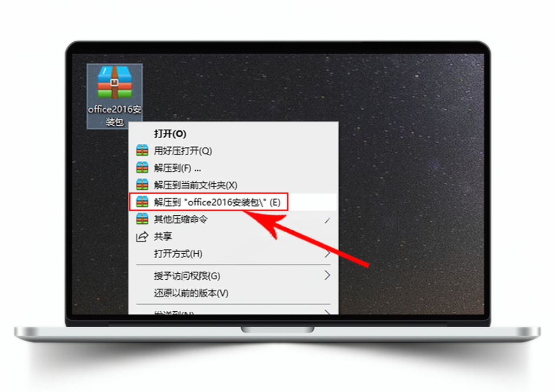Image resolution: width=555 pixels, height=392 pixels.
Task: Choose 用好压打开(Q) menu text
Action: point(183,151)
